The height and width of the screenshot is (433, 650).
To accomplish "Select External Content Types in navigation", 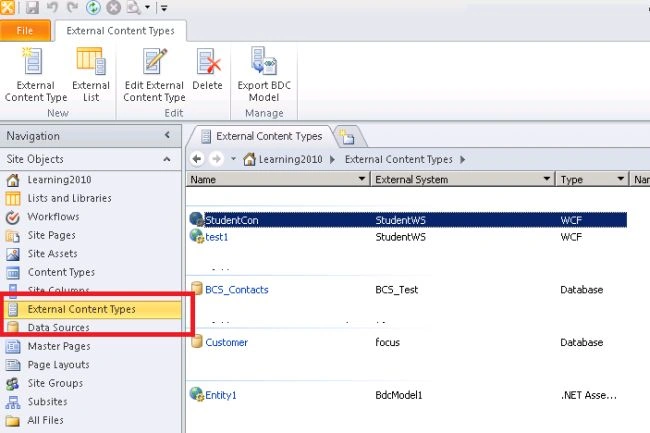I will click(x=92, y=309).
